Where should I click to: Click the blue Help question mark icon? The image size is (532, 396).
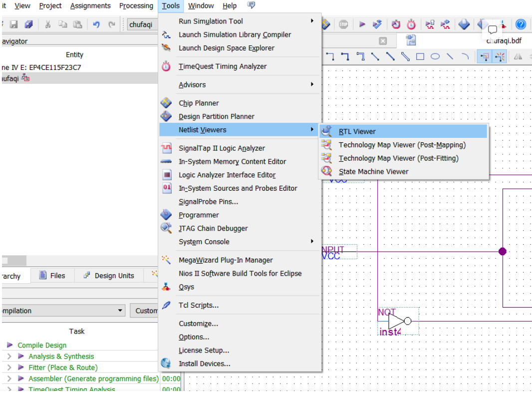pyautogui.click(x=521, y=24)
